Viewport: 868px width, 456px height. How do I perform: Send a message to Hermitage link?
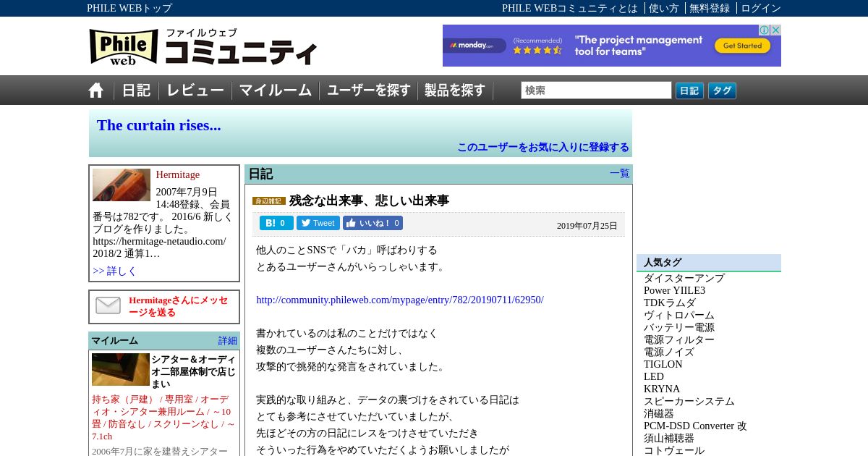(179, 306)
